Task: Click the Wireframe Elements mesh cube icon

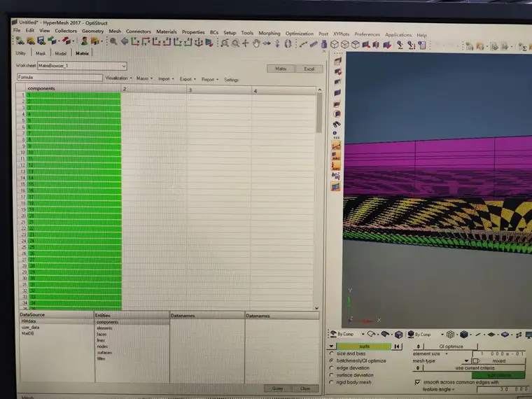Action: pyautogui.click(x=450, y=335)
